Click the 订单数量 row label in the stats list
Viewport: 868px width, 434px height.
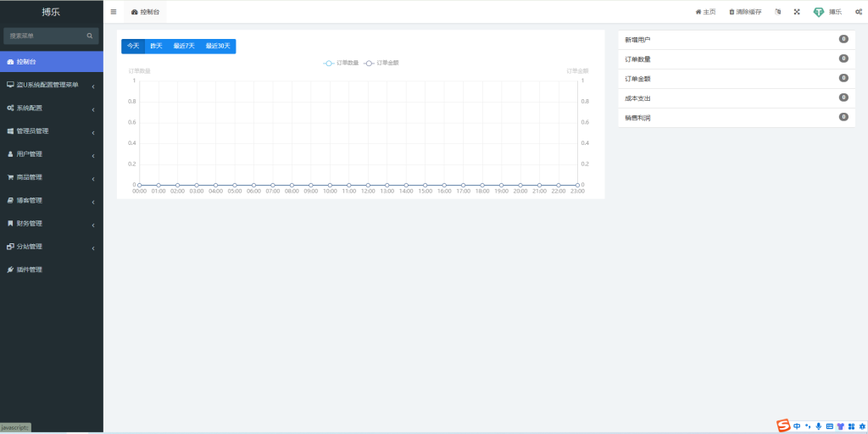[x=637, y=59]
